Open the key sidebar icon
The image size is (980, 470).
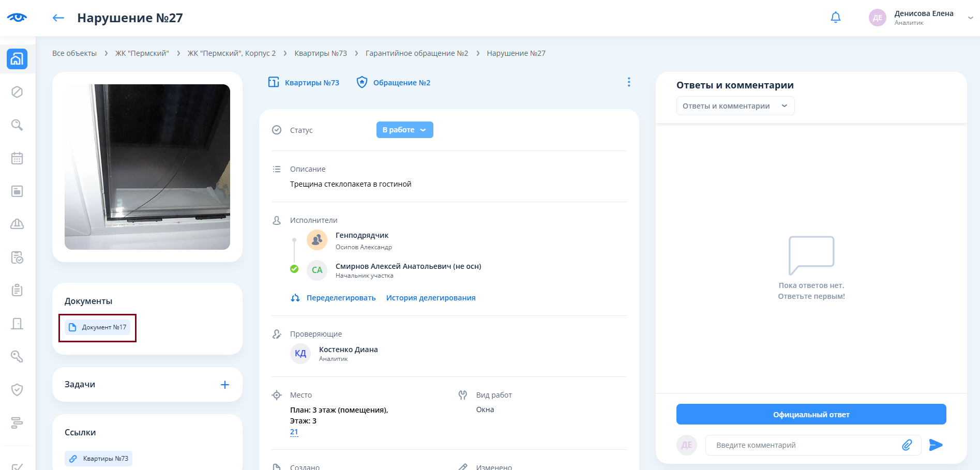coord(17,356)
